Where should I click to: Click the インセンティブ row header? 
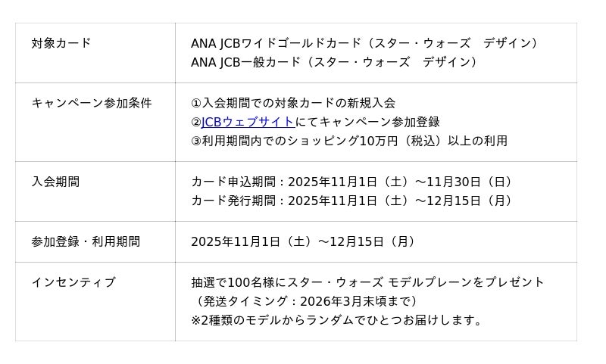click(x=73, y=282)
